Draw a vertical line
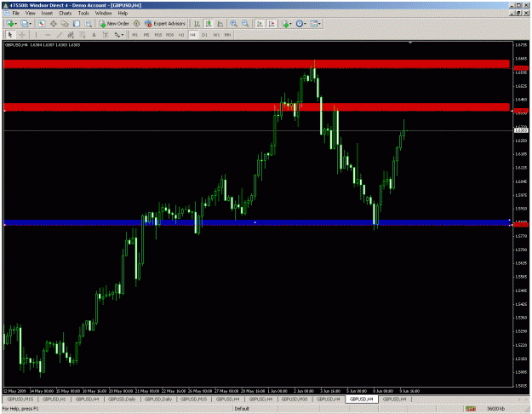Viewport: 532px width, 414px height. tap(36, 35)
